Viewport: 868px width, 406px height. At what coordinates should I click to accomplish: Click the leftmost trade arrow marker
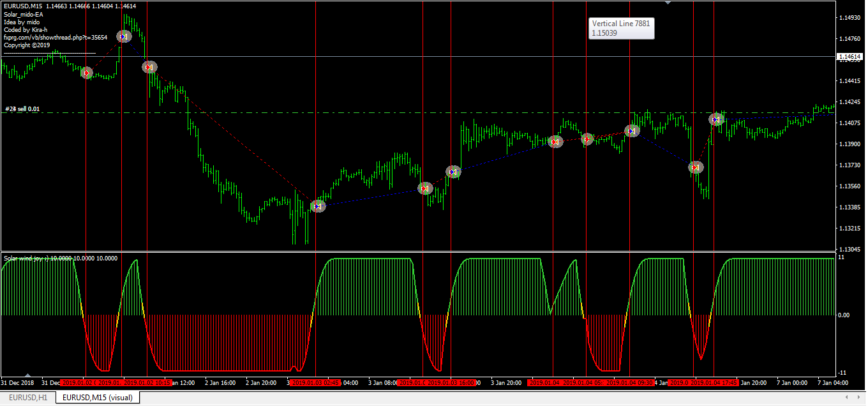[87, 73]
